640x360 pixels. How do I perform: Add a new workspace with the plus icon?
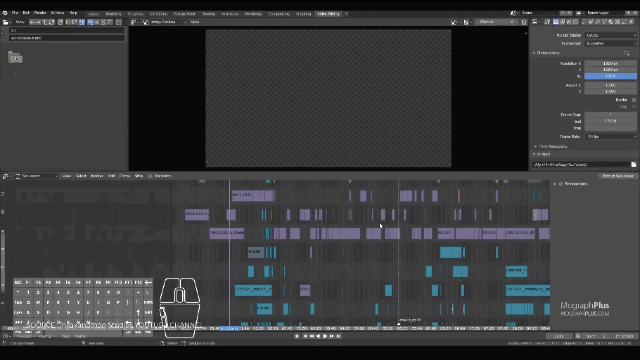pos(346,14)
